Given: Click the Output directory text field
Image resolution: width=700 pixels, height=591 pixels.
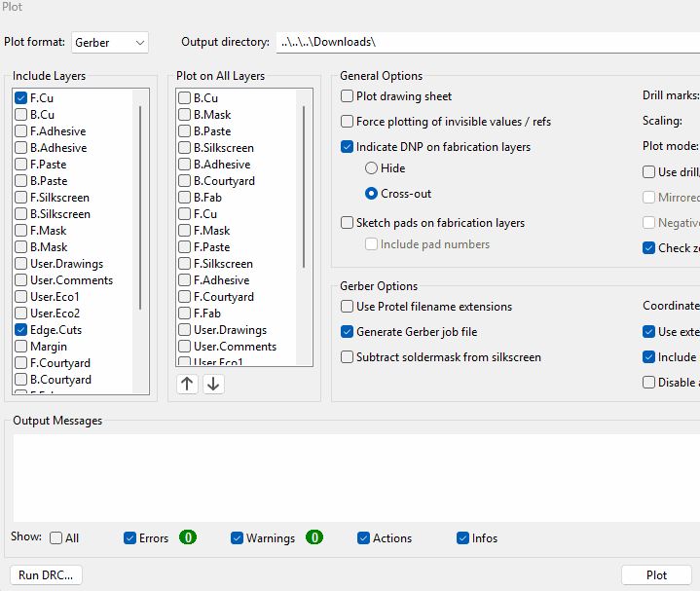Looking at the screenshot, I should [487, 43].
